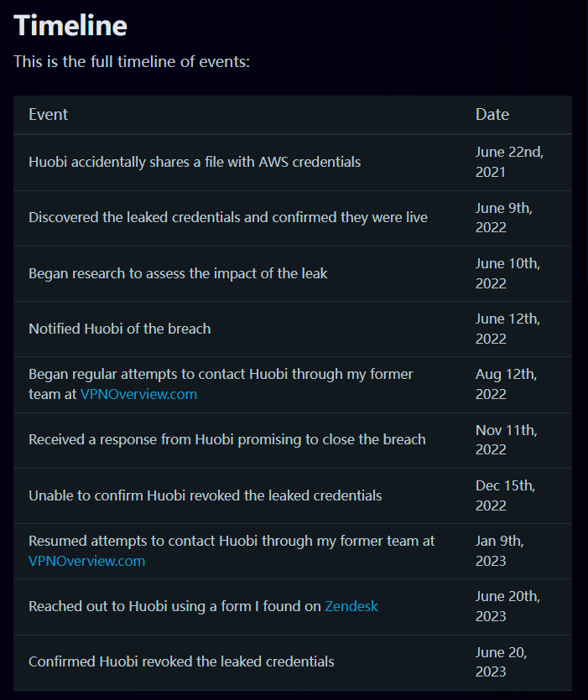
Task: Click the Nov 11th, 2022 date cell
Action: (x=507, y=439)
